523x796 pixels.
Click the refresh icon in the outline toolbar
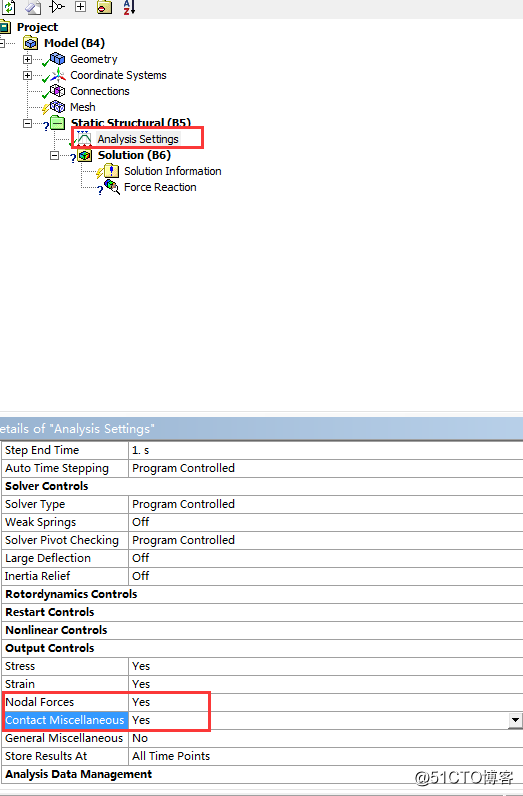(x=9, y=7)
